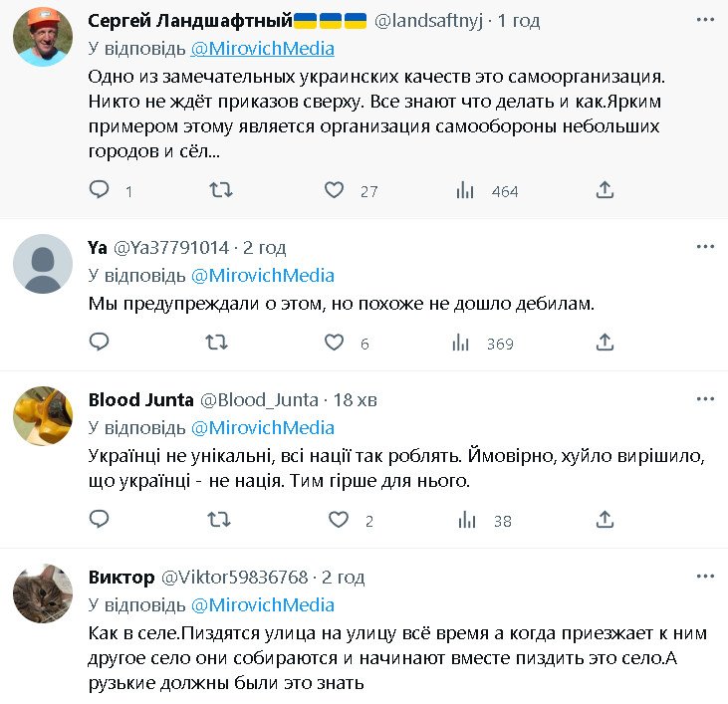The width and height of the screenshot is (728, 704).
Task: Like the tweet with 27 likes
Action: [x=335, y=190]
